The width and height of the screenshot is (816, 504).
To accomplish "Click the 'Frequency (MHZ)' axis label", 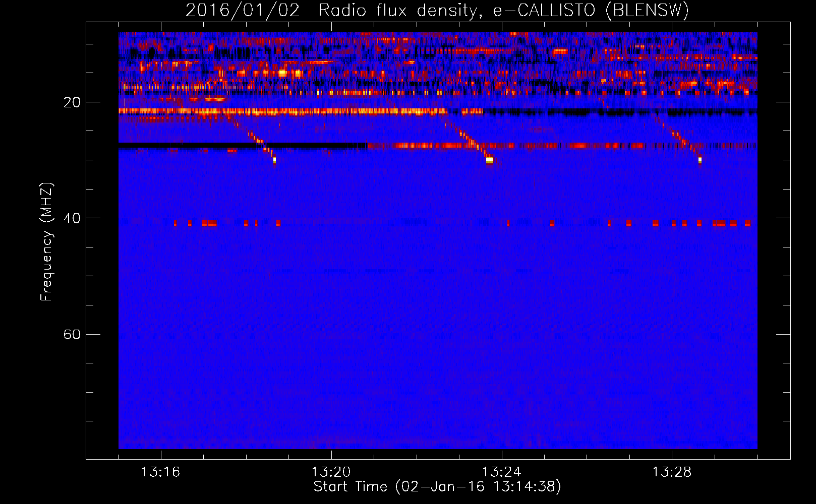I will coord(46,242).
